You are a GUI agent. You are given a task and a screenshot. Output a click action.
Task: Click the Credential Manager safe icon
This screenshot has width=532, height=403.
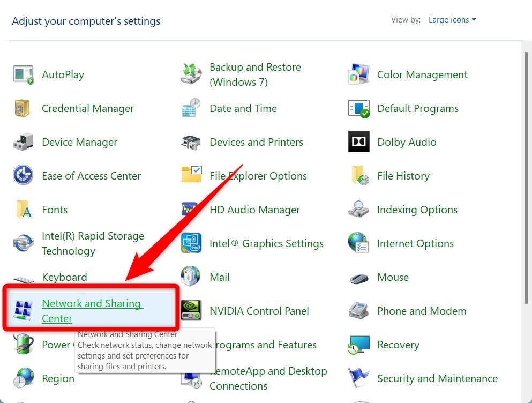[23, 108]
